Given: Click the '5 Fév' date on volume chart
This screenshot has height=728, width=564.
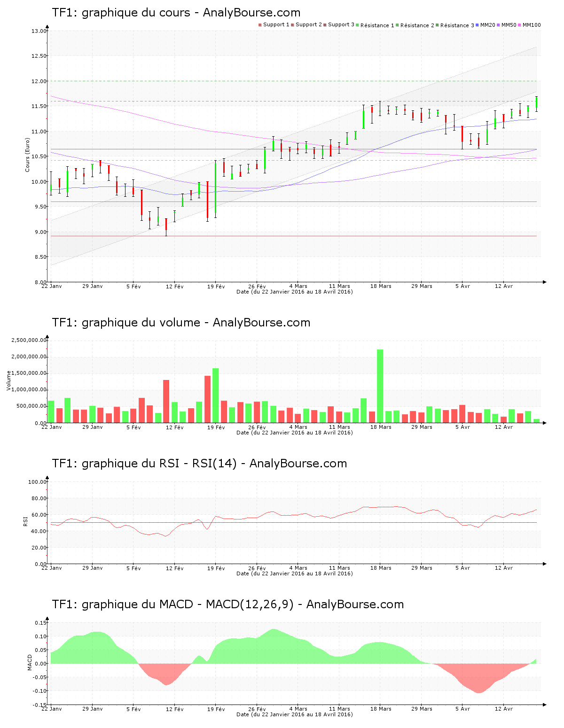Looking at the screenshot, I should (x=133, y=427).
